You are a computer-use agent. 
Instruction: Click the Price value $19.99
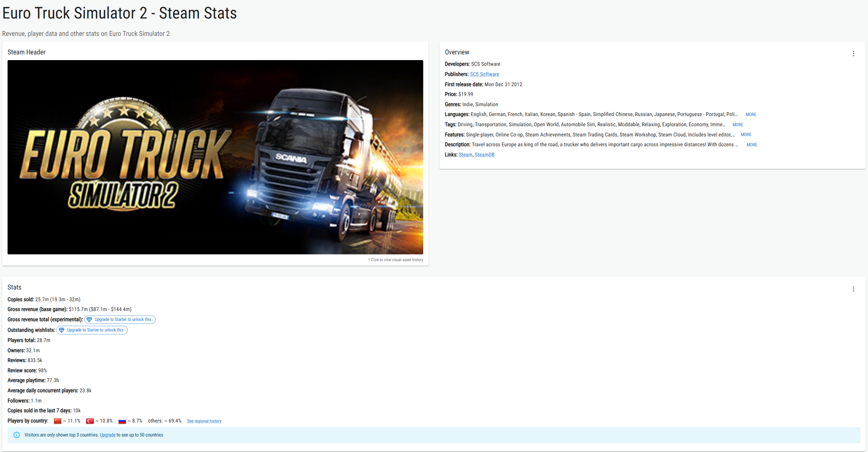coord(466,94)
